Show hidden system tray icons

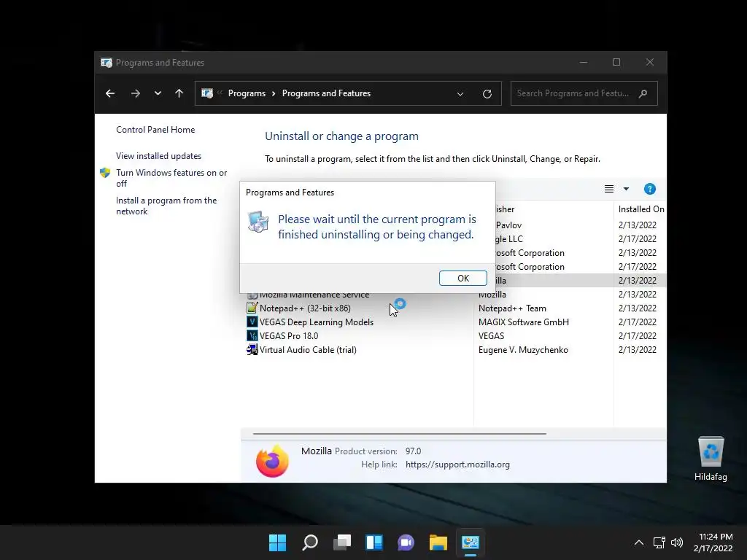tap(639, 542)
